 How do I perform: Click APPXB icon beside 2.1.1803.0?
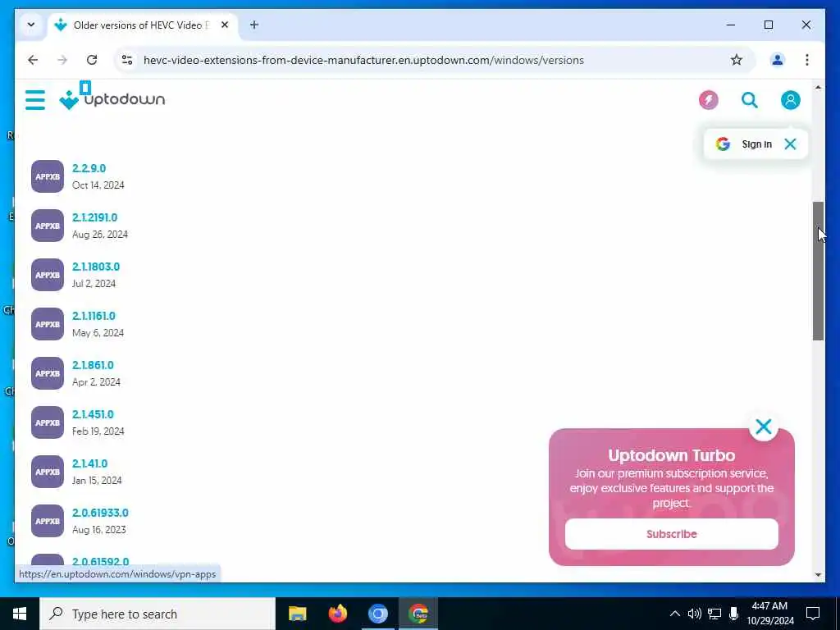click(x=47, y=275)
